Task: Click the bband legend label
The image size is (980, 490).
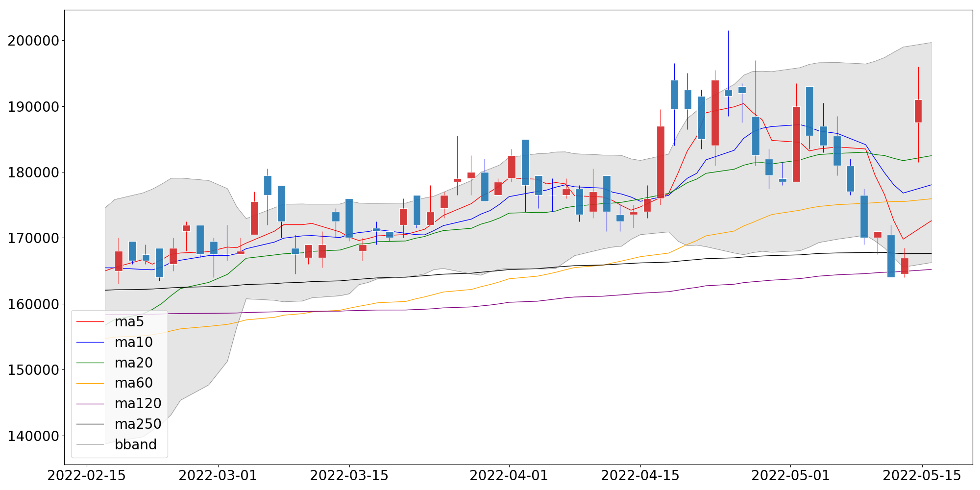Action: pos(136,444)
